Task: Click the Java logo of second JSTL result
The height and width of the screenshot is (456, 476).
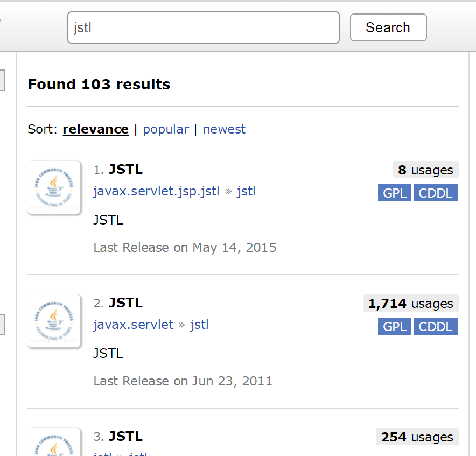Action: coord(54,321)
